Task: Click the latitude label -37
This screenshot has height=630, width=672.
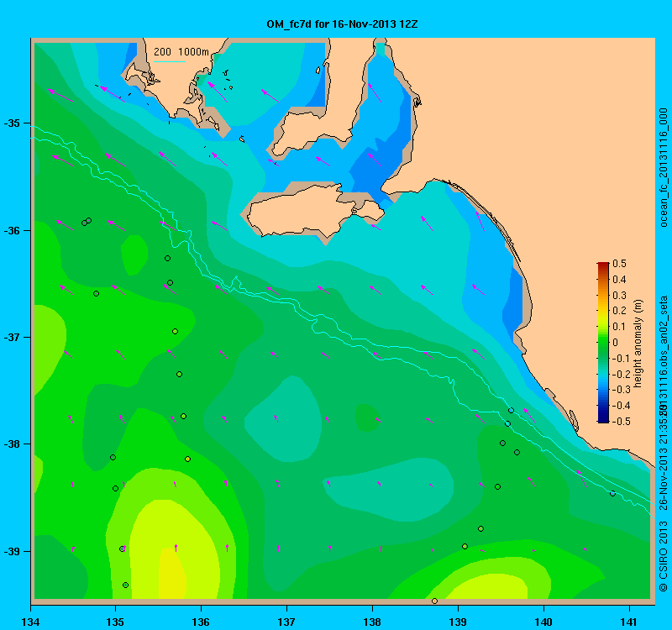Action: pos(12,338)
